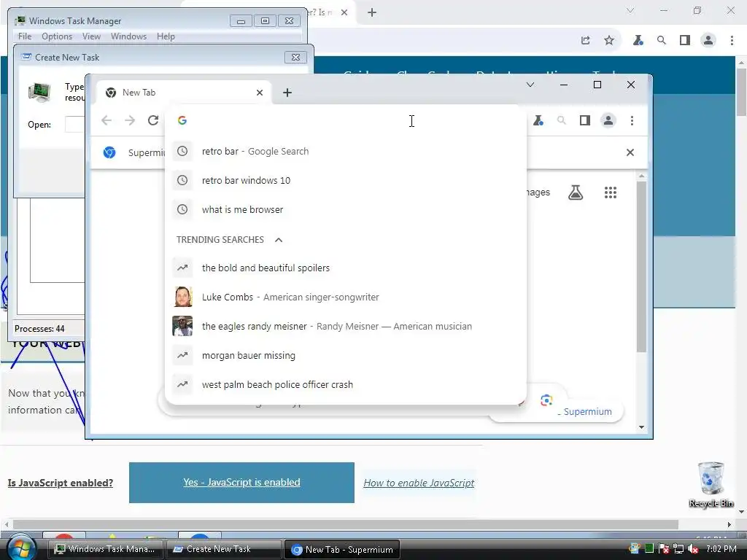This screenshot has width=747, height=560.
Task: Click the back arrow in Supermium window
Action: tap(107, 120)
